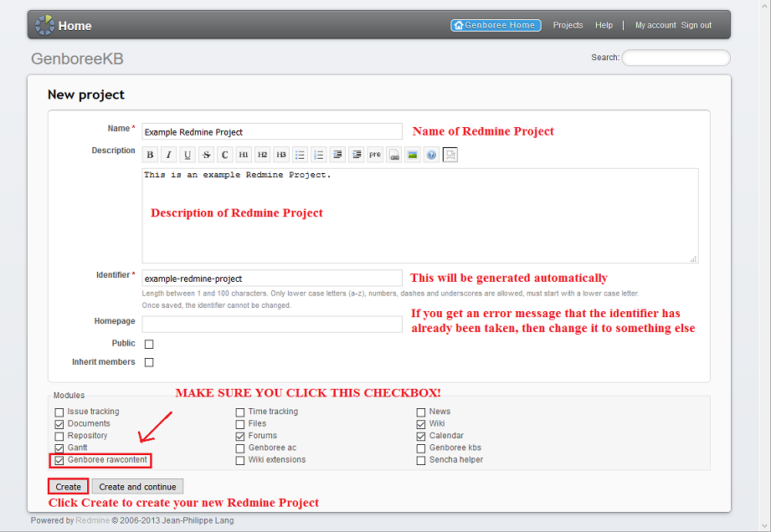771x532 pixels.
Task: Apply Heading 1 style
Action: tap(244, 155)
